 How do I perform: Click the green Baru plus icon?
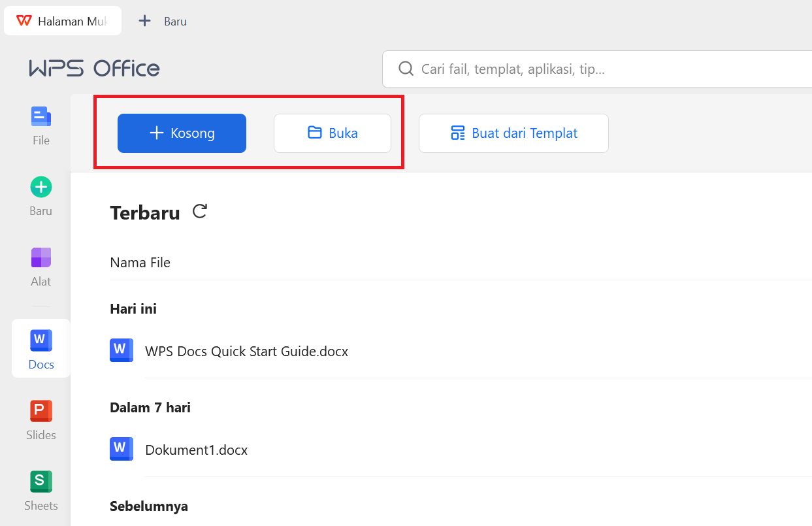(41, 188)
